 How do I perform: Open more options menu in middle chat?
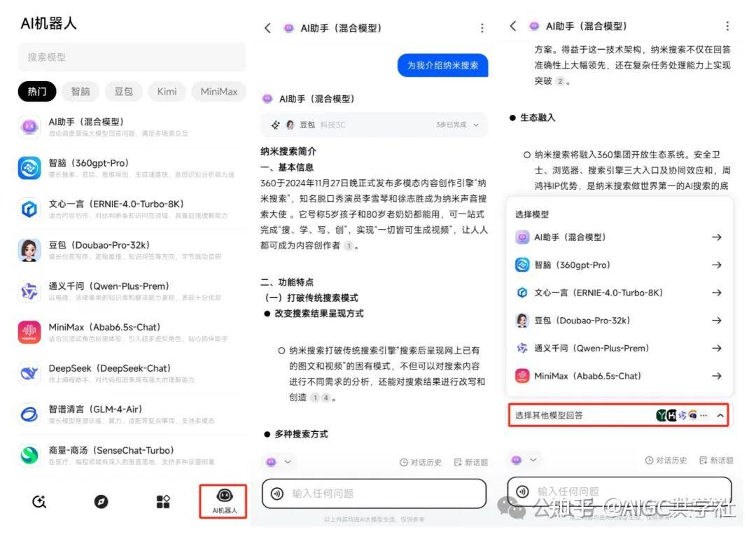482,28
